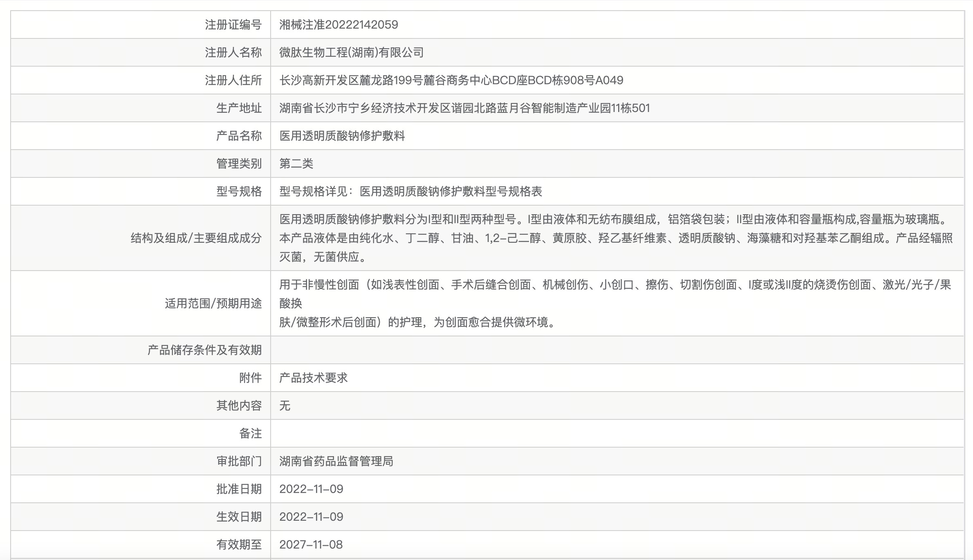Click the 批准日期 label

pyautogui.click(x=239, y=489)
